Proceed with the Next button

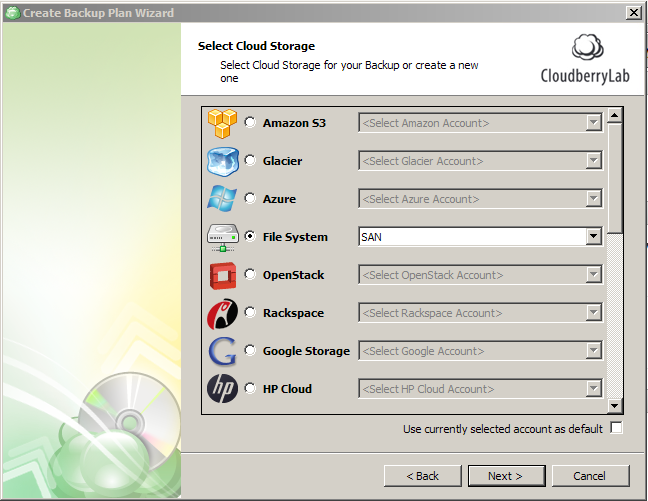[506, 476]
